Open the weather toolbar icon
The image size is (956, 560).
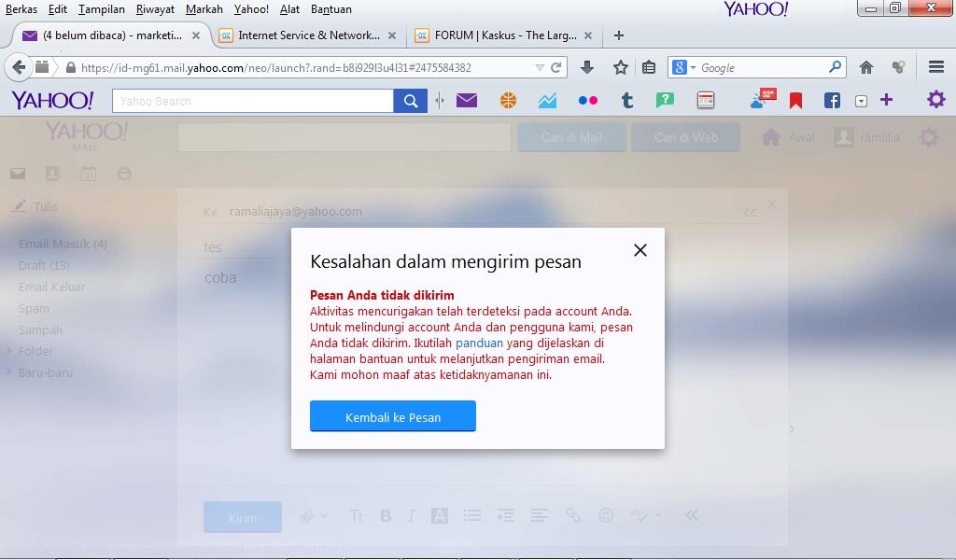762,99
